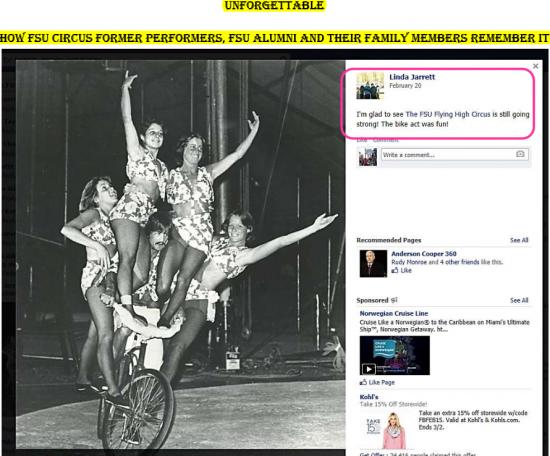Screen dimensions: 550x456
Task: Open the Anderson Cooper 360 page thumbnail
Action: click(373, 263)
